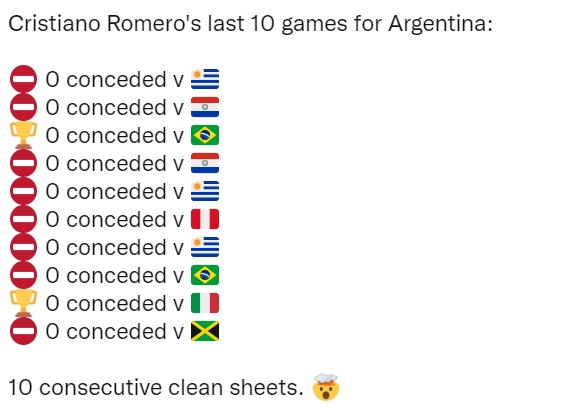Image resolution: width=584 pixels, height=405 pixels.
Task: Select the Uruguay flag between the Peru and Brazil rows
Action: pyautogui.click(x=205, y=247)
